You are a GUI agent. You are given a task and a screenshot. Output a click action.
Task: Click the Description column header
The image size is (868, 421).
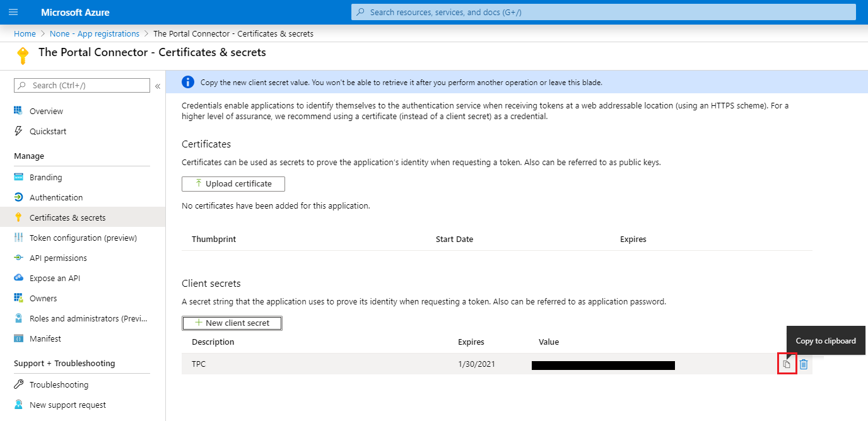(213, 342)
